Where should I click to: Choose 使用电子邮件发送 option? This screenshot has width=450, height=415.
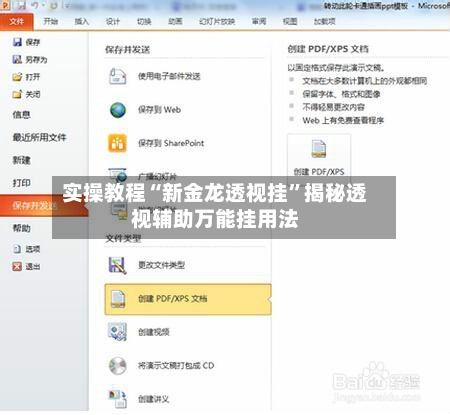point(169,76)
